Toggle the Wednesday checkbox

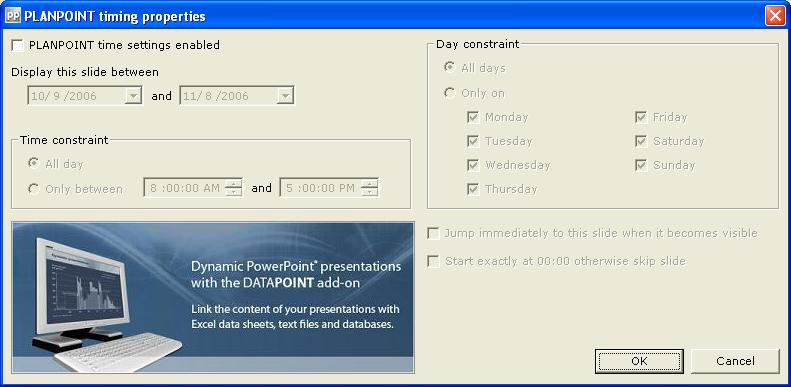[473, 165]
